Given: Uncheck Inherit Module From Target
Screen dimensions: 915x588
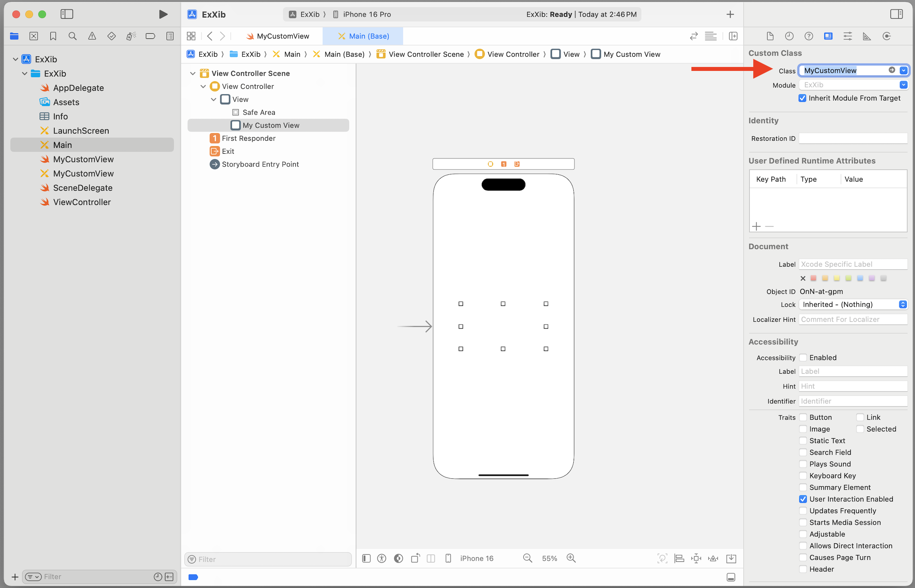Looking at the screenshot, I should pyautogui.click(x=802, y=98).
